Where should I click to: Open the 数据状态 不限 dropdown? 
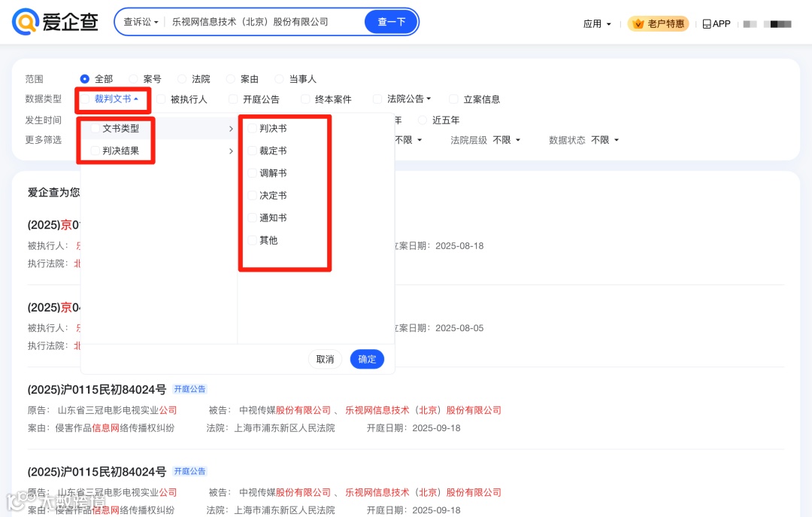tap(604, 140)
